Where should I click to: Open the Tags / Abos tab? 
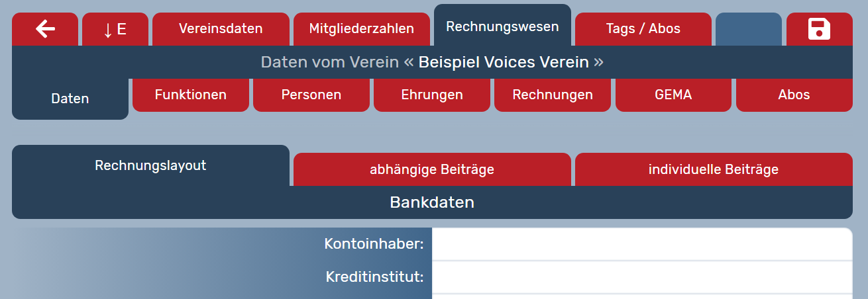click(x=643, y=29)
